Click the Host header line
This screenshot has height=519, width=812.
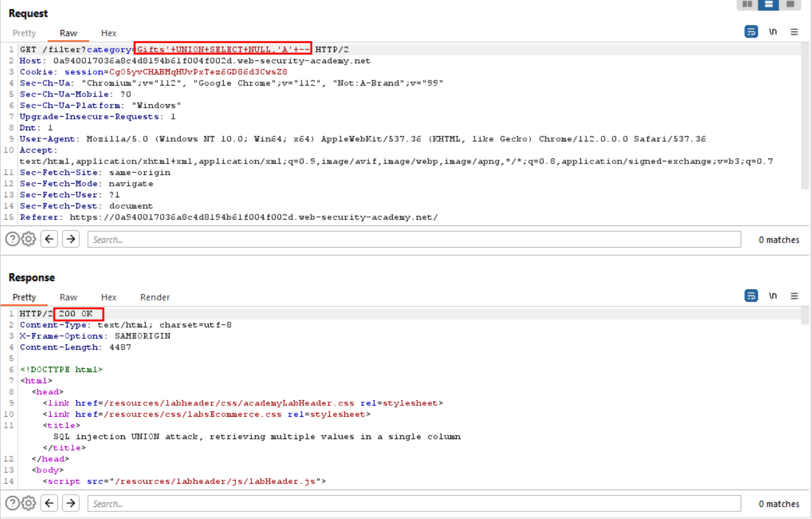click(195, 61)
